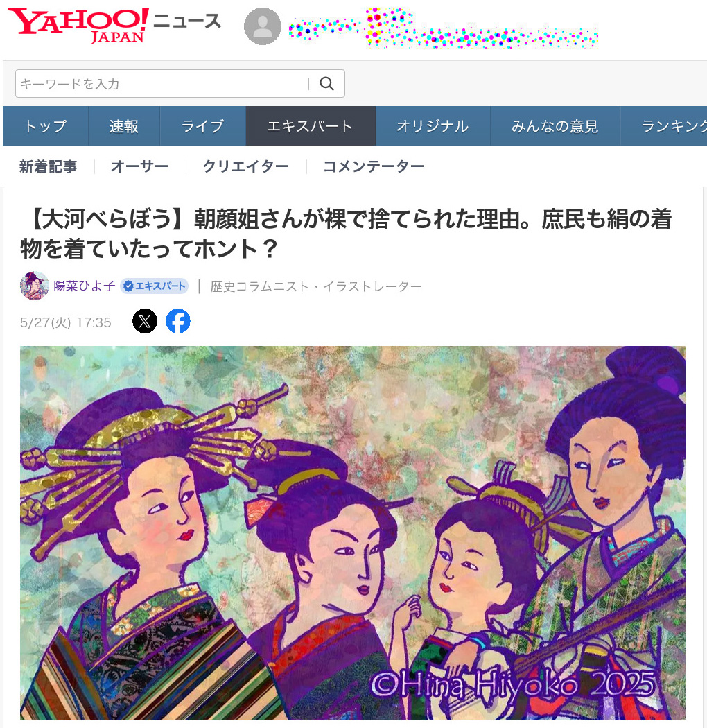Click the blue エキスパート verified badge
The height and width of the screenshot is (728, 707).
click(154, 286)
